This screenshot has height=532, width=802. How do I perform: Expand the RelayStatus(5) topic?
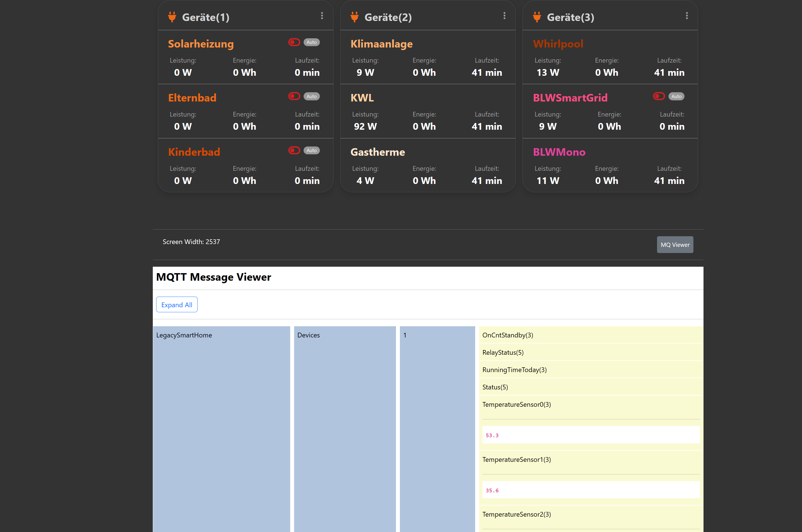[503, 352]
